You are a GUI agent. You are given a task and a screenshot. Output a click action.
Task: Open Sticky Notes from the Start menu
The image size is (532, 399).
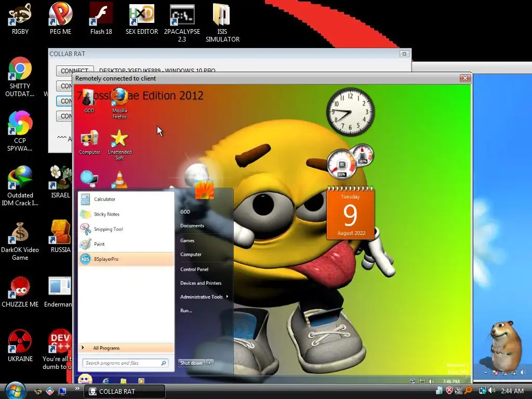(x=126, y=214)
